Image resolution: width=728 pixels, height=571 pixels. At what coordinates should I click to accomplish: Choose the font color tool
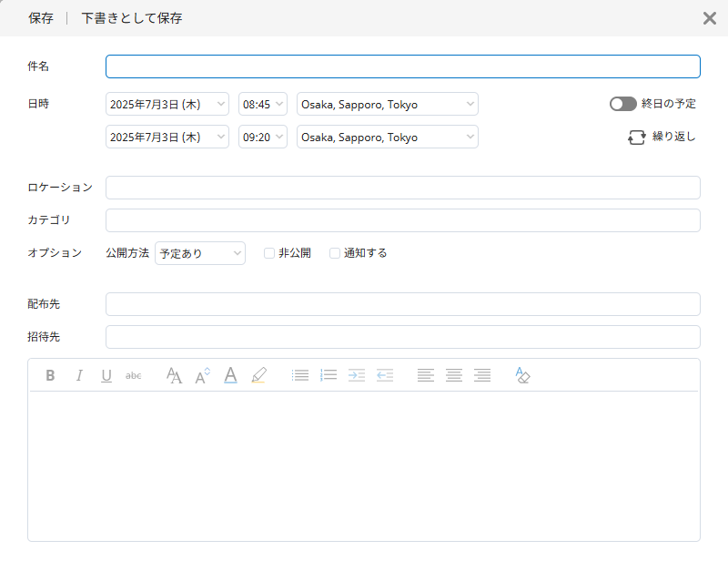click(231, 375)
